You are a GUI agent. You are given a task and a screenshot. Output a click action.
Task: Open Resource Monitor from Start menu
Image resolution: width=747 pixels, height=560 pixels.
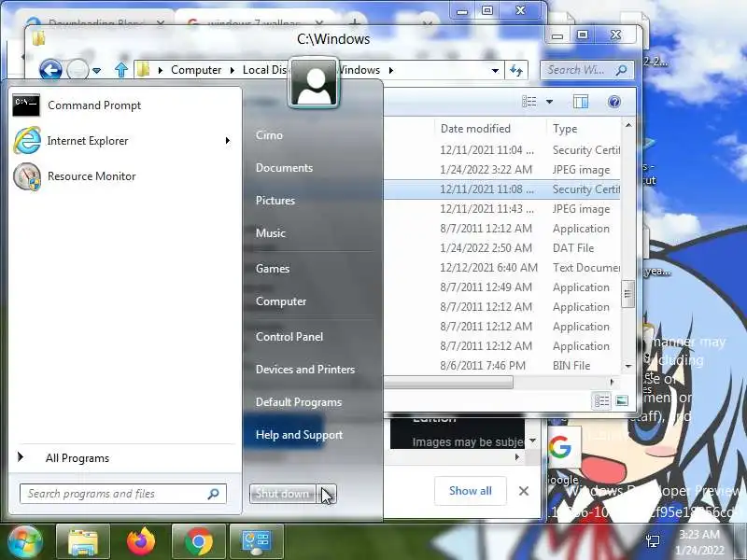tap(125, 176)
